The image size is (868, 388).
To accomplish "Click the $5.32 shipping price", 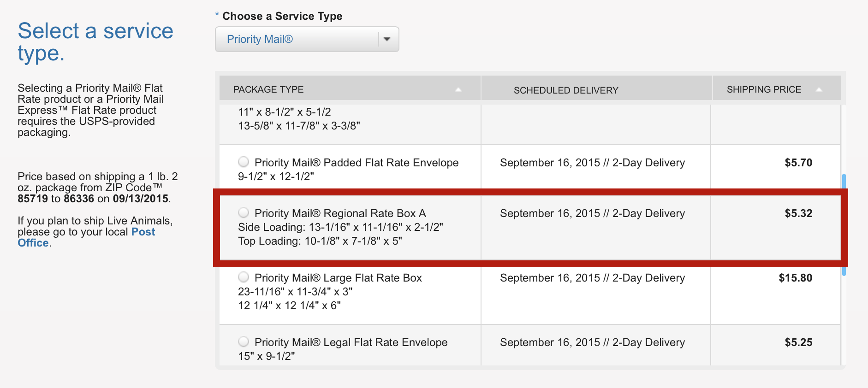I will click(798, 213).
